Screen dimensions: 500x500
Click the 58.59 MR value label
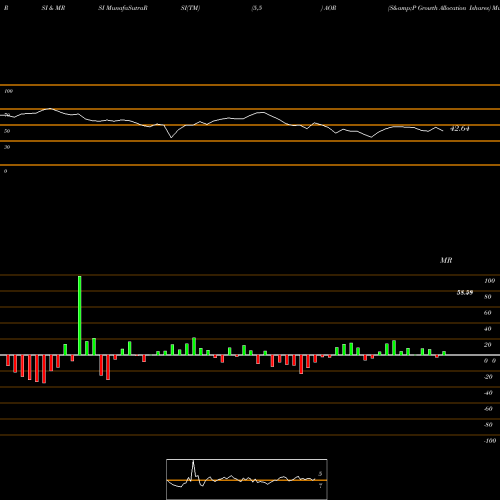pos(465,293)
